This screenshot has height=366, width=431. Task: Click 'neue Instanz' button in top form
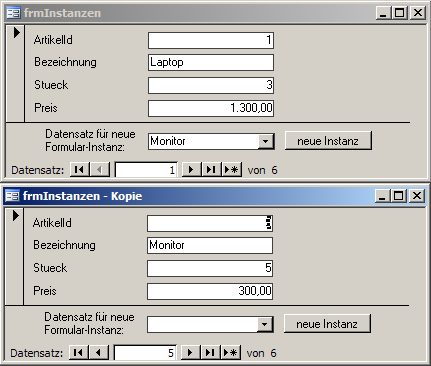328,141
